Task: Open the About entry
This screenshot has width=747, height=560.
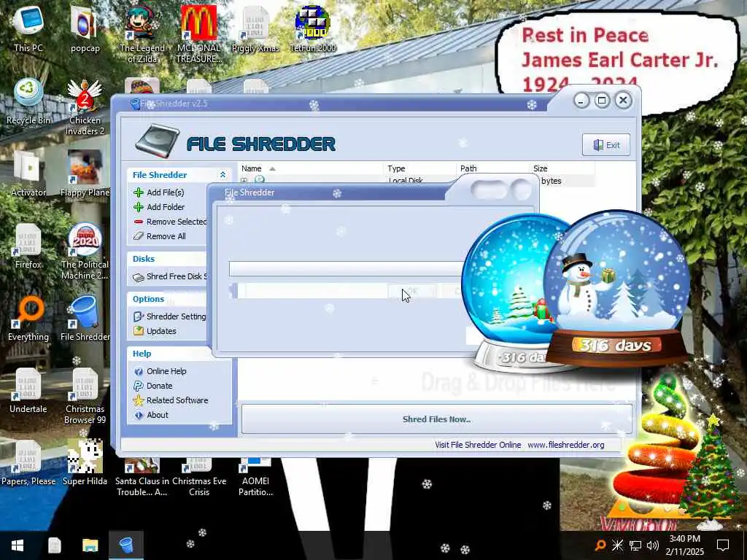Action: (152, 415)
